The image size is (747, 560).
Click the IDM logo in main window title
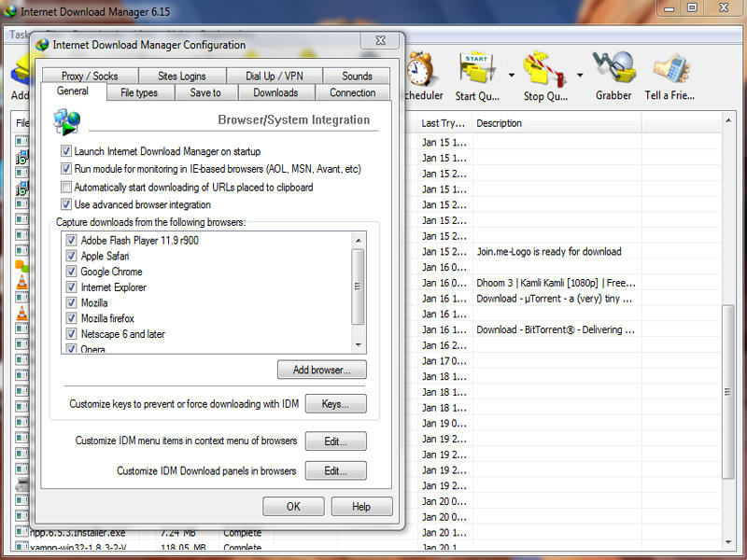[10, 11]
